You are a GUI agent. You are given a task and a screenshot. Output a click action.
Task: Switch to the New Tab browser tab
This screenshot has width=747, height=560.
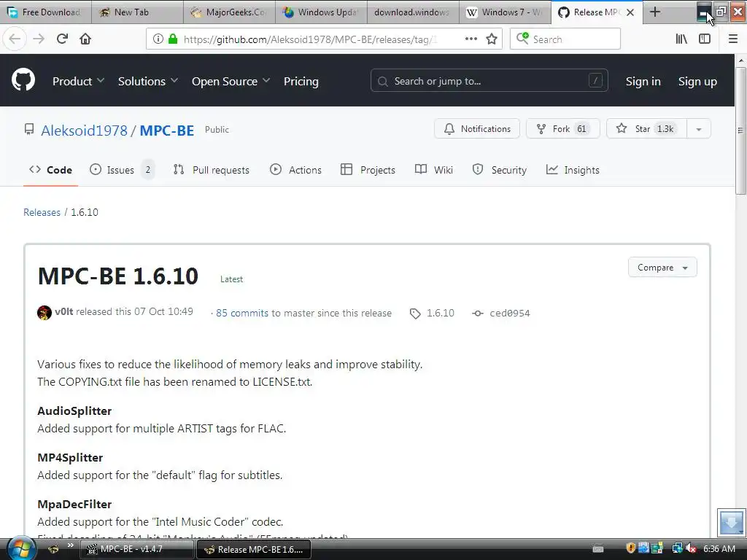pos(137,12)
